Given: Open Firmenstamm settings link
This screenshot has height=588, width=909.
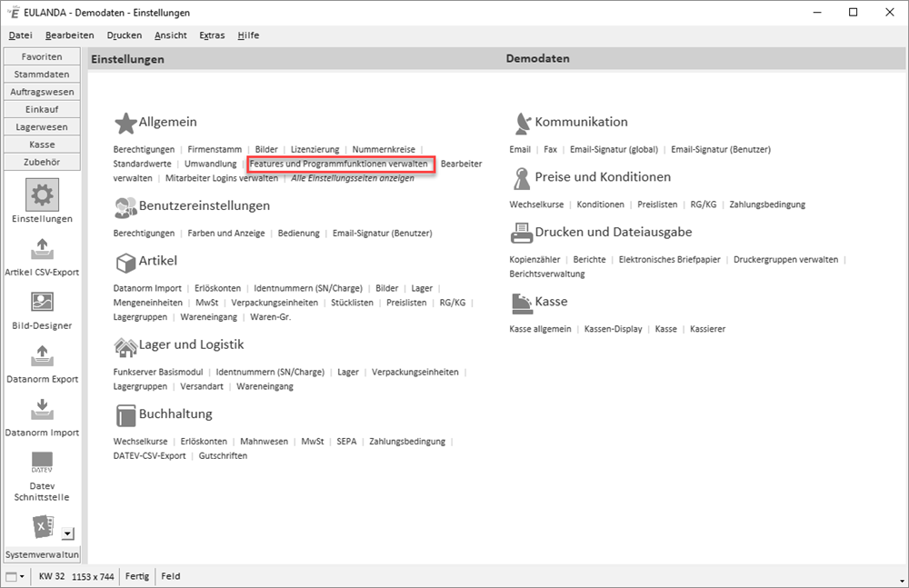Looking at the screenshot, I should [215, 150].
